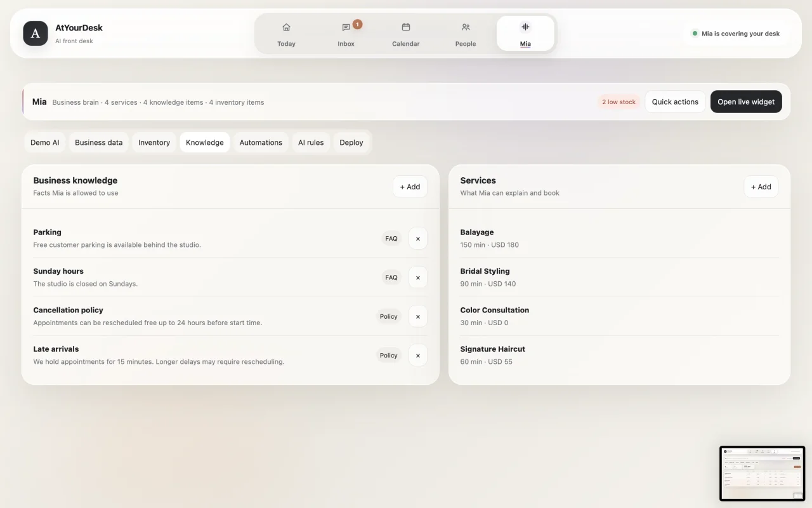
Task: Remove the Parking knowledge item
Action: (x=418, y=239)
